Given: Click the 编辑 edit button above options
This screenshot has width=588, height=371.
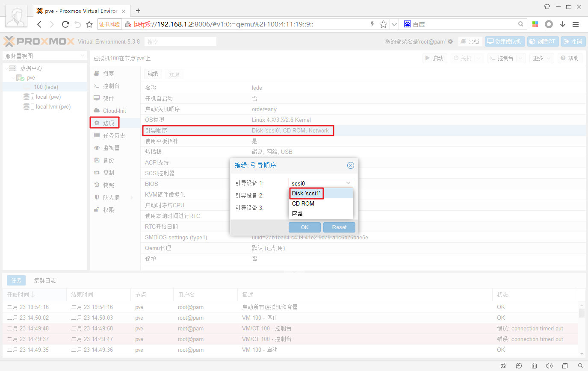Looking at the screenshot, I should [153, 74].
